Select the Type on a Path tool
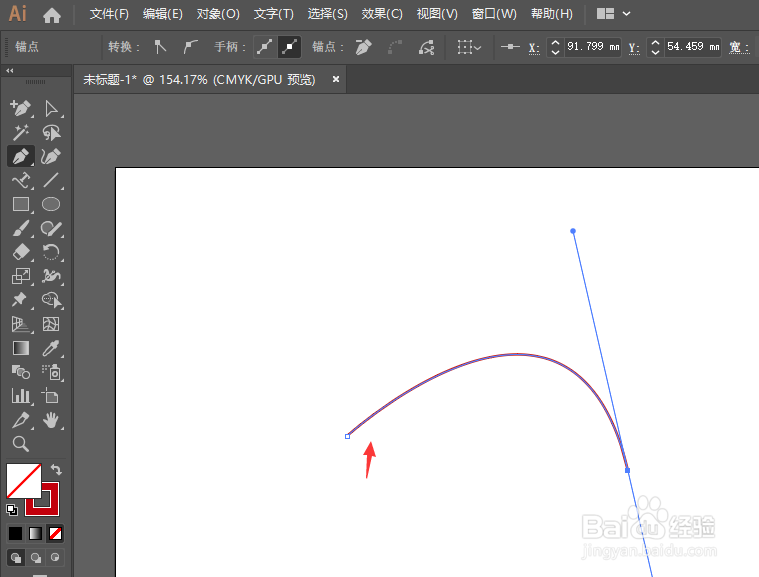759x577 pixels. pyautogui.click(x=20, y=181)
